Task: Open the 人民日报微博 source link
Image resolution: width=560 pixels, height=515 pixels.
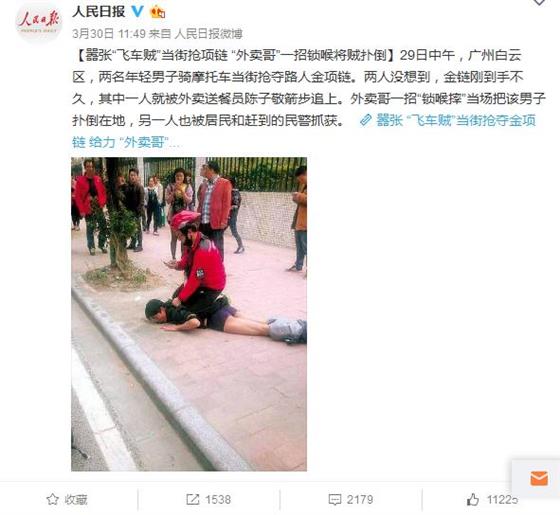Action: (209, 34)
